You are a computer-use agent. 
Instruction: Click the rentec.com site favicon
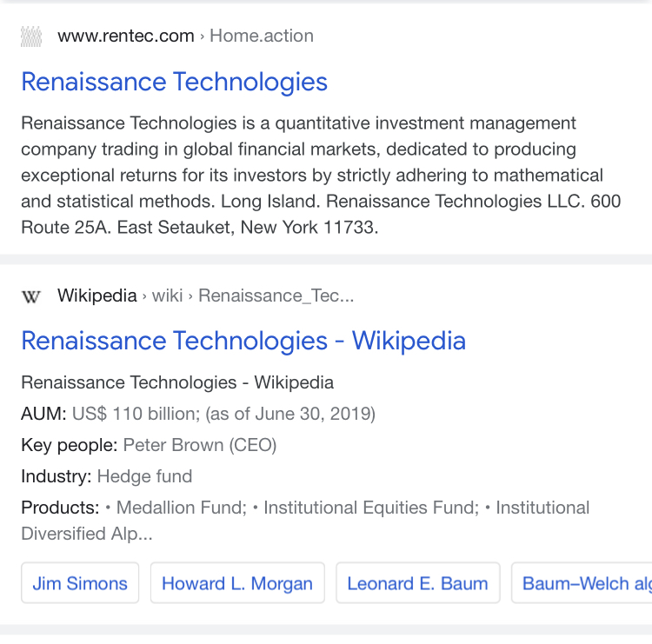(x=31, y=37)
